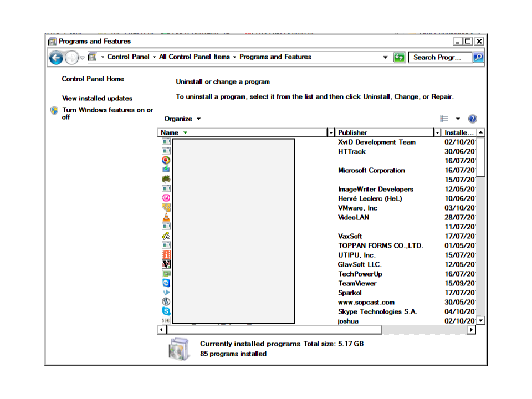Click the search magnifier icon

click(x=478, y=57)
